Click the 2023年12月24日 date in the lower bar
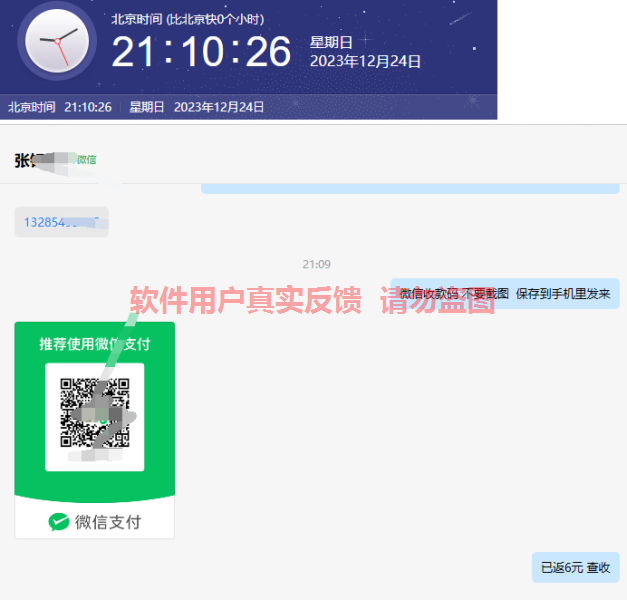The width and height of the screenshot is (627, 600). (x=219, y=107)
